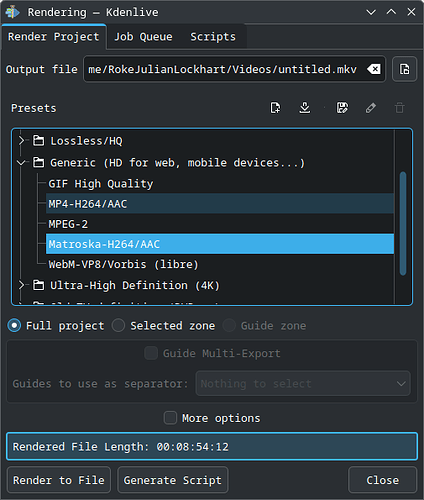
Task: Click the Generate Script button
Action: pos(173,480)
